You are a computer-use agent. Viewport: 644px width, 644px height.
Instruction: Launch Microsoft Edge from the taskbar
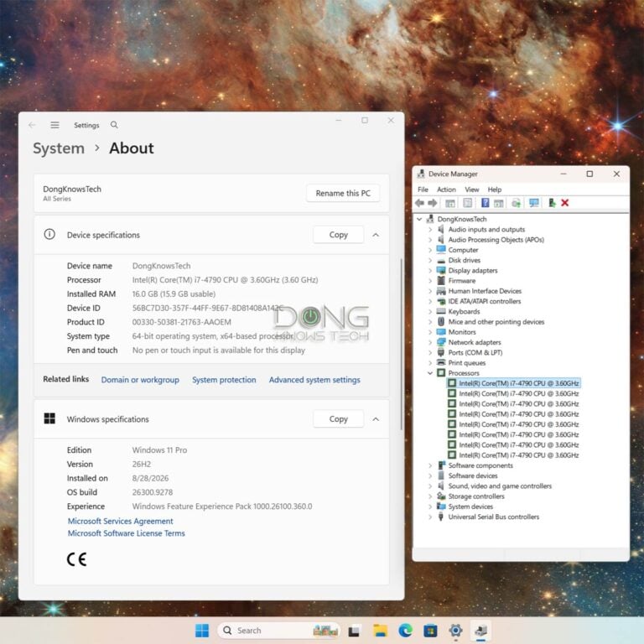point(405,631)
